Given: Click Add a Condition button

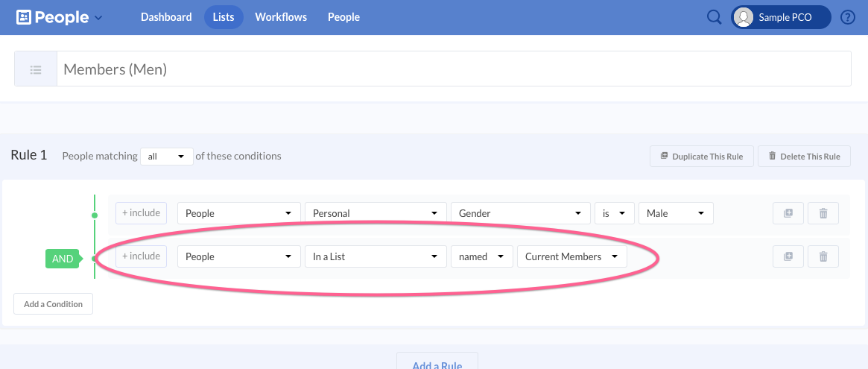Looking at the screenshot, I should (x=53, y=304).
